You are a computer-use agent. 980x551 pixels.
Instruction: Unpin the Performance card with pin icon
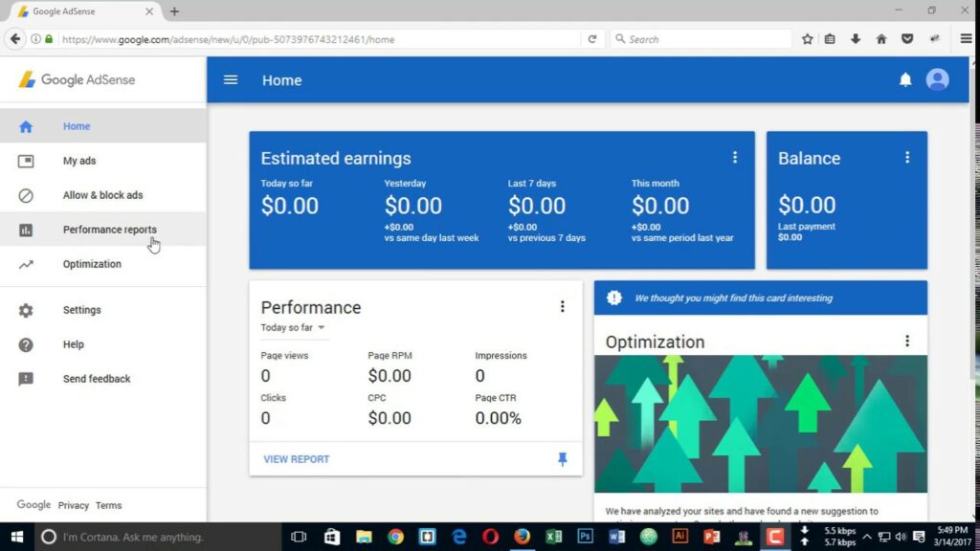(563, 459)
